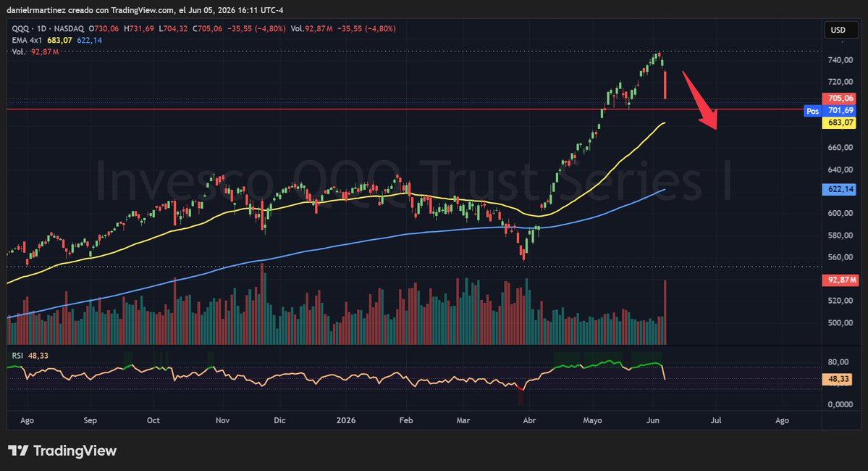Viewport: 868px width, 471px height.
Task: Click the 740,00 price axis level
Action: click(x=840, y=60)
